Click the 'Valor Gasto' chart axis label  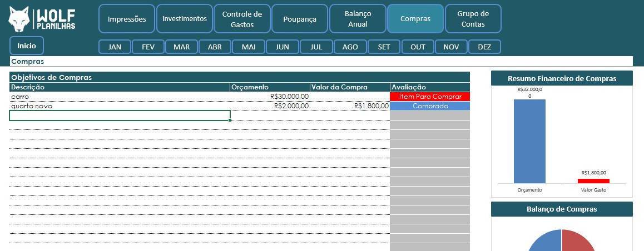pyautogui.click(x=593, y=190)
